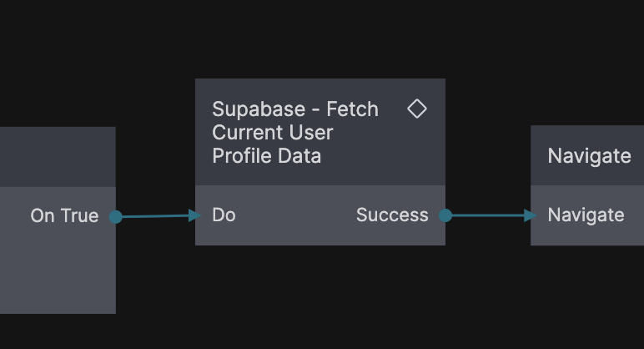This screenshot has height=349, width=644.
Task: Select the connection line from On True to Do
Action: 157,216
